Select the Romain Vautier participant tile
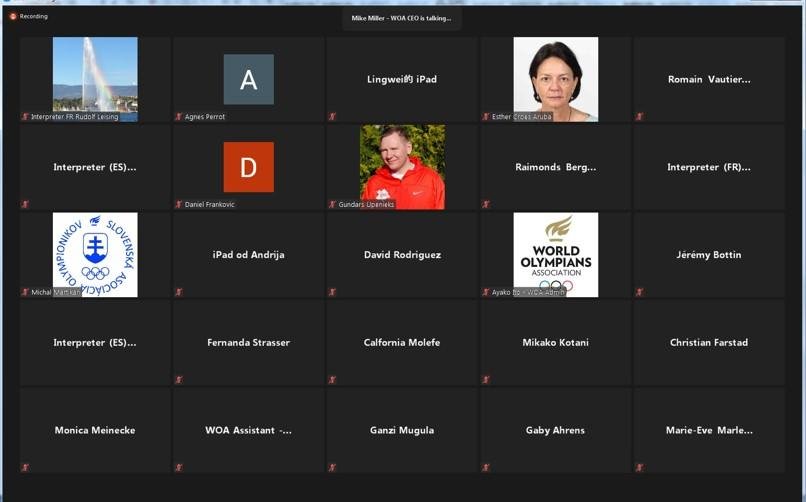Screen dimensions: 806x502 click(x=709, y=79)
